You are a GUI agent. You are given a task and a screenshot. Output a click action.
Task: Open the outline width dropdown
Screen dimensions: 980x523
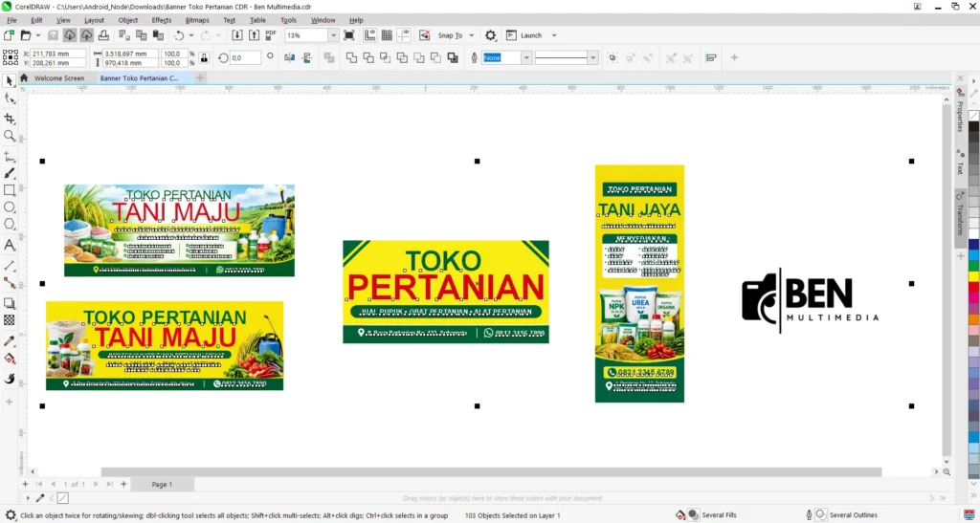pos(526,58)
